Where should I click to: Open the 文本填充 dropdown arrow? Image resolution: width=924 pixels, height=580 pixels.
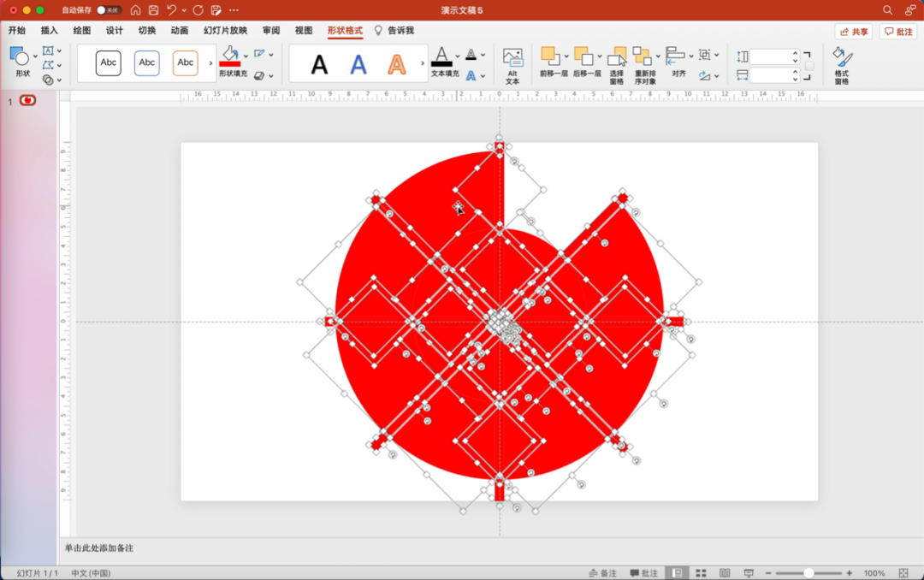tap(457, 56)
